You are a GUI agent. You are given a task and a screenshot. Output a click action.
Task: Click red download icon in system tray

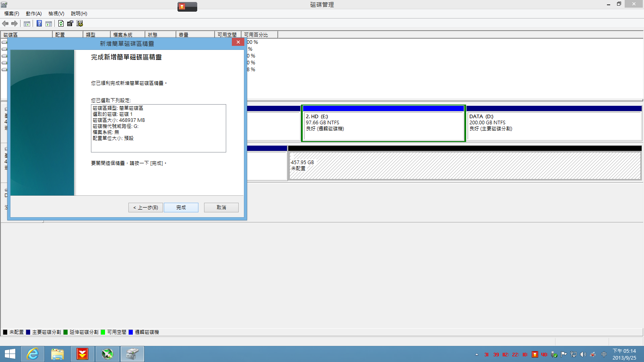[535, 354]
